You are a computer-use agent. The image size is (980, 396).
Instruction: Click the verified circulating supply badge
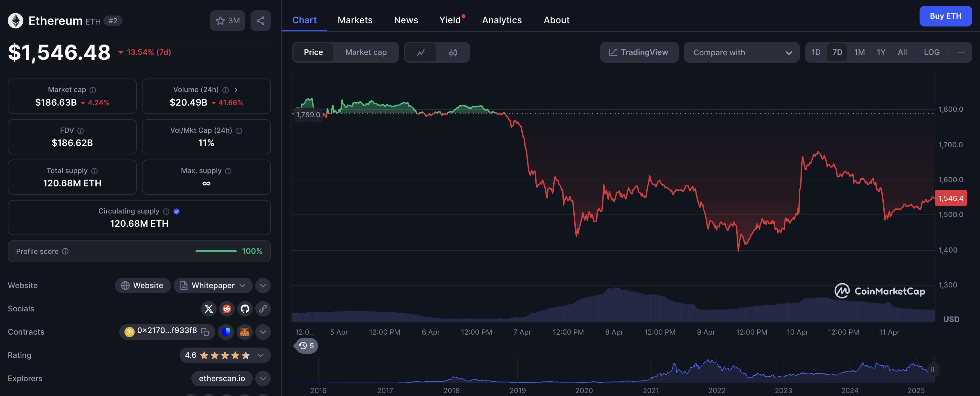tap(176, 211)
